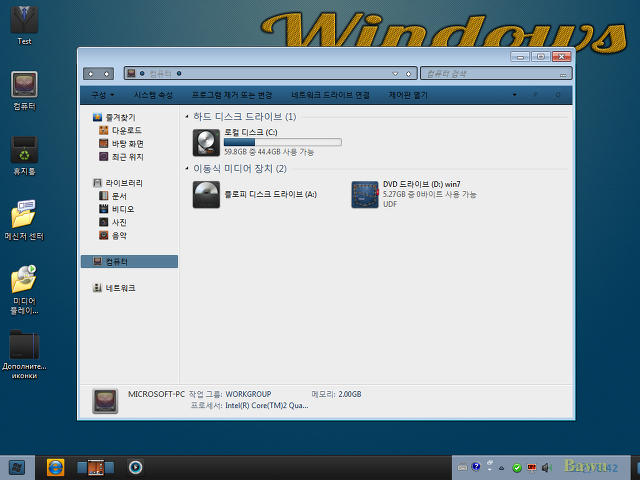The image size is (640, 480).
Task: Collapse 하드 디스크 드라이브 group
Action: click(187, 117)
